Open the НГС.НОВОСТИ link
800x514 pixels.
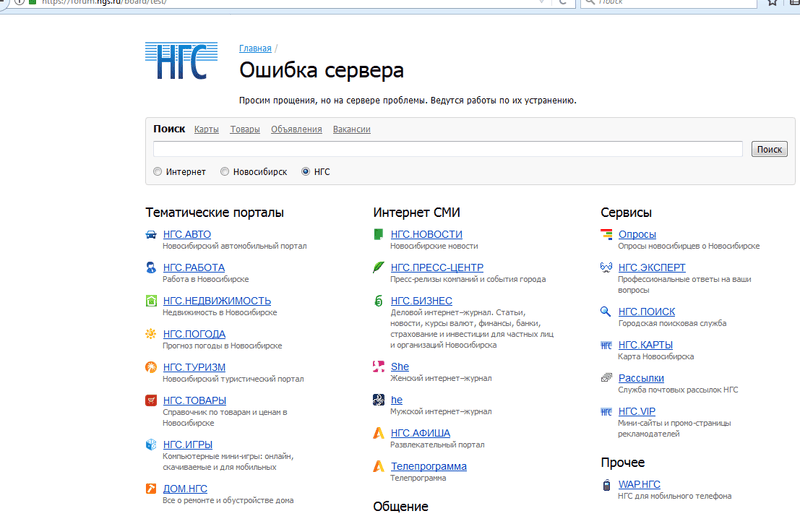click(x=427, y=234)
